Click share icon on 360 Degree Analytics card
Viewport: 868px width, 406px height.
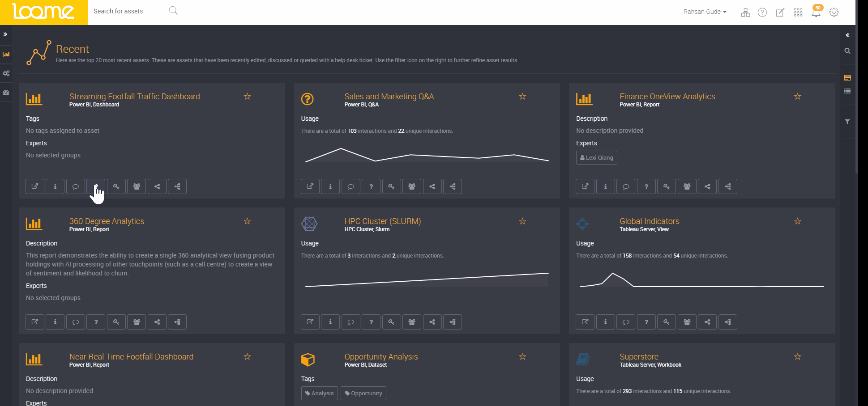[x=157, y=322]
